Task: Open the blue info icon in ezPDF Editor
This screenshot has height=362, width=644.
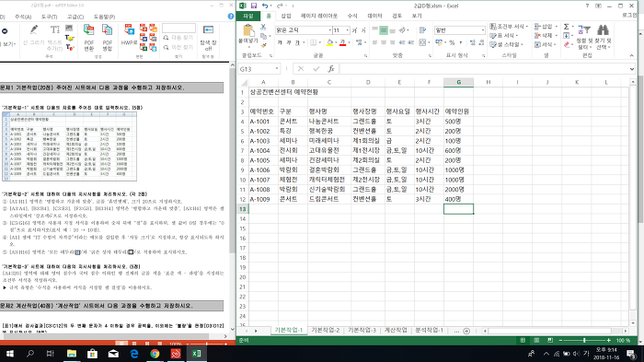Action: click(x=231, y=16)
